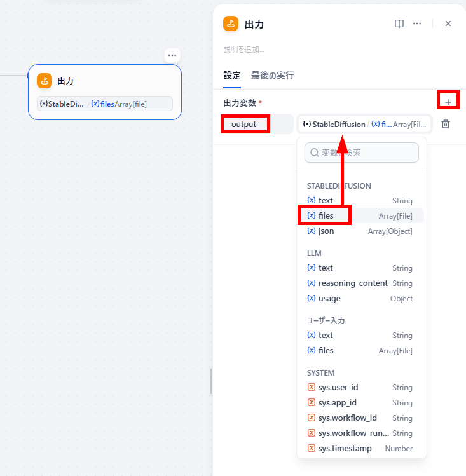Choose StableDiffusion text String variable
The image size is (466, 476).
[360, 201]
